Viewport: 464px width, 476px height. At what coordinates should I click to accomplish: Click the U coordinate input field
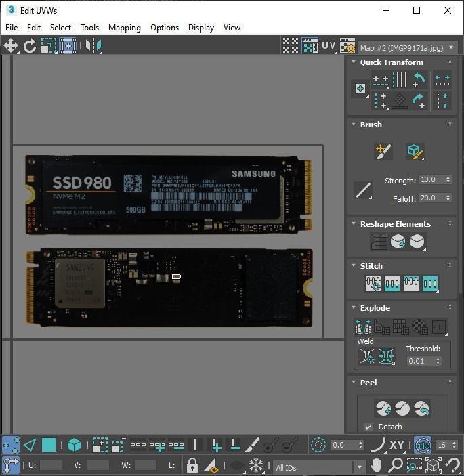click(x=50, y=465)
